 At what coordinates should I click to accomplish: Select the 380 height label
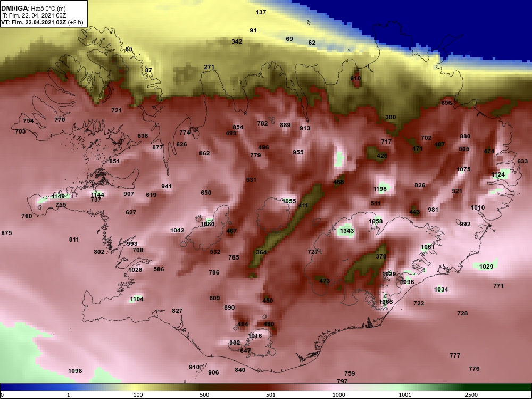click(x=390, y=117)
